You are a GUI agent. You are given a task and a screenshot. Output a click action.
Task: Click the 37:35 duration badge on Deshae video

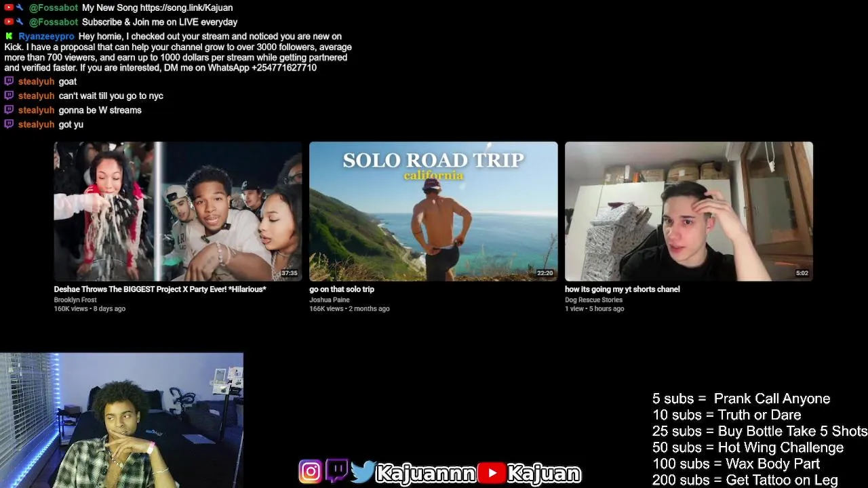(290, 273)
